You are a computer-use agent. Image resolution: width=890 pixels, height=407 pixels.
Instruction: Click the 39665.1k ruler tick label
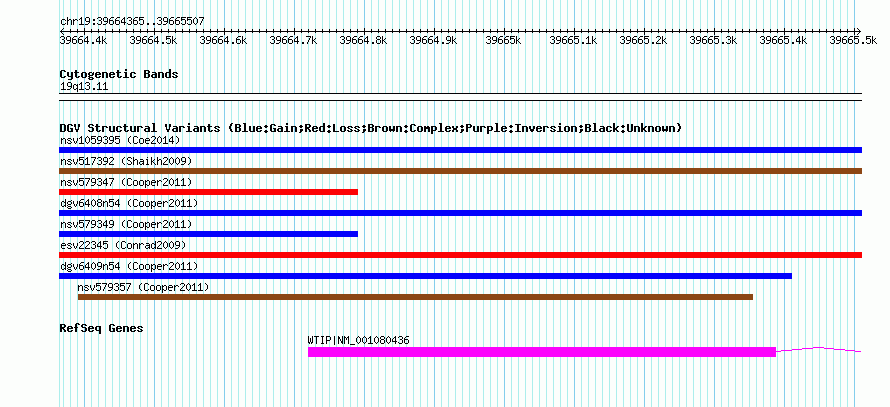coord(573,40)
